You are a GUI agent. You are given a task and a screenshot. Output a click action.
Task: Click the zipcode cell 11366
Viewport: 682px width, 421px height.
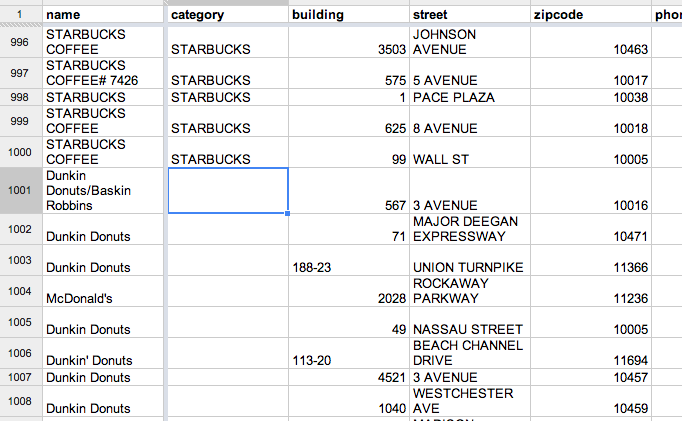tap(591, 260)
